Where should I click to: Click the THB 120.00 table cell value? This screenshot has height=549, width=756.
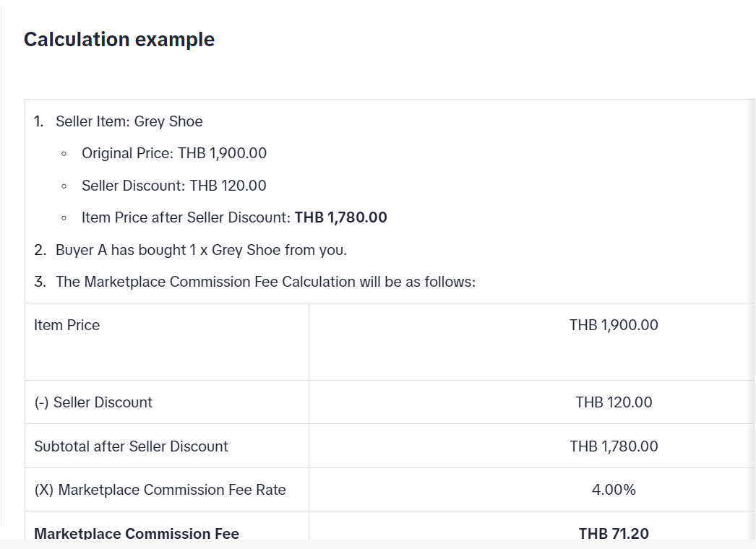(614, 402)
